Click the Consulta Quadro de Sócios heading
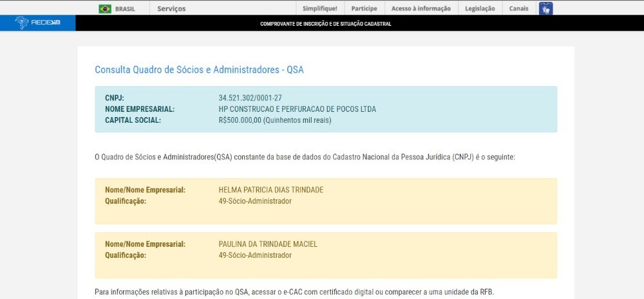This screenshot has height=299, width=644. coord(199,69)
